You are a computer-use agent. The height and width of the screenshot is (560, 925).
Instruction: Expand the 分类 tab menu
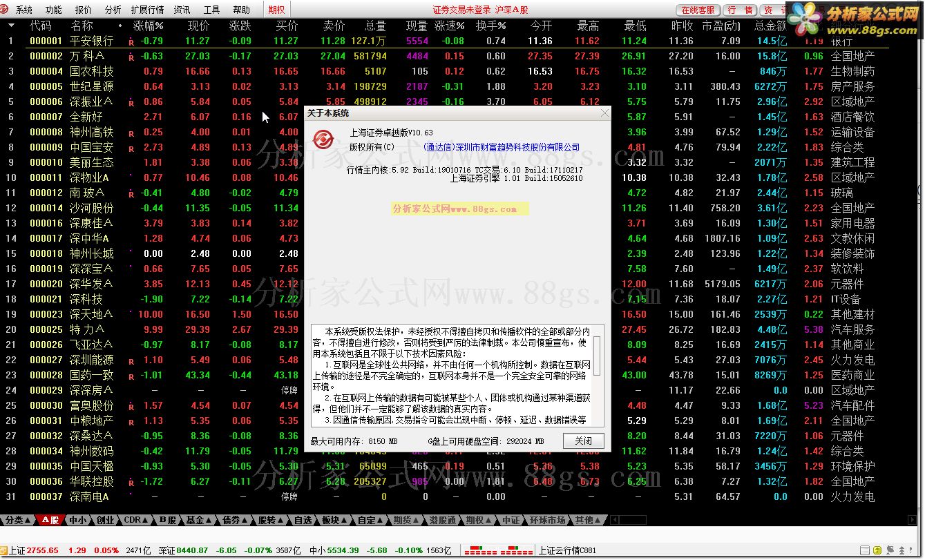coord(28,520)
